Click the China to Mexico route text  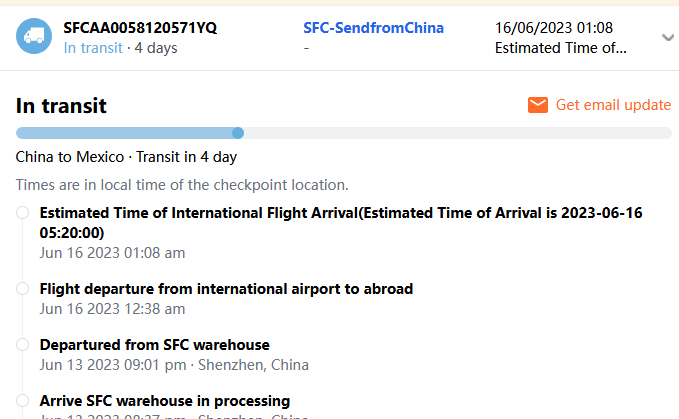point(70,157)
